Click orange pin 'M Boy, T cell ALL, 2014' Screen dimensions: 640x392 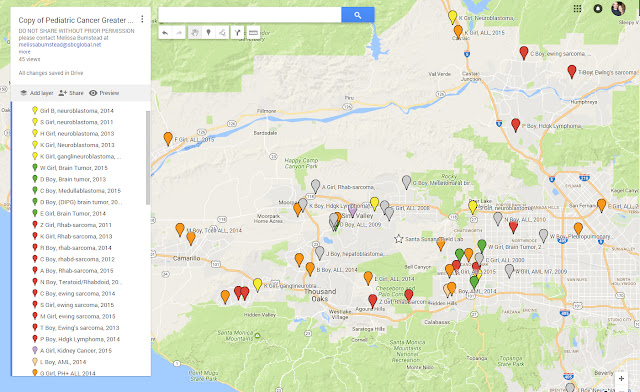coord(180,229)
